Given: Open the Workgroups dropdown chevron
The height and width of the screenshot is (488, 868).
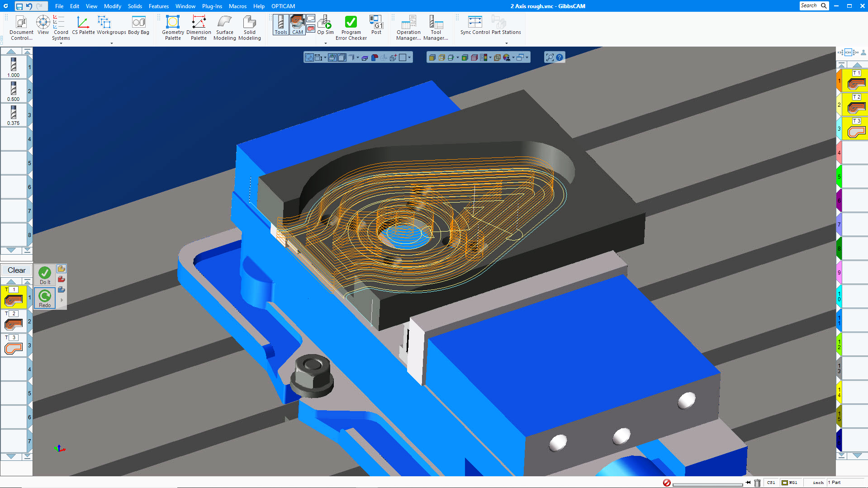Looking at the screenshot, I should coord(112,43).
